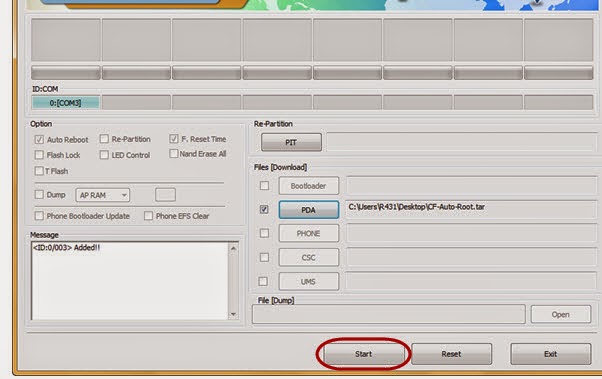Enable the Dump checkbox
The height and width of the screenshot is (379, 602).
click(39, 195)
